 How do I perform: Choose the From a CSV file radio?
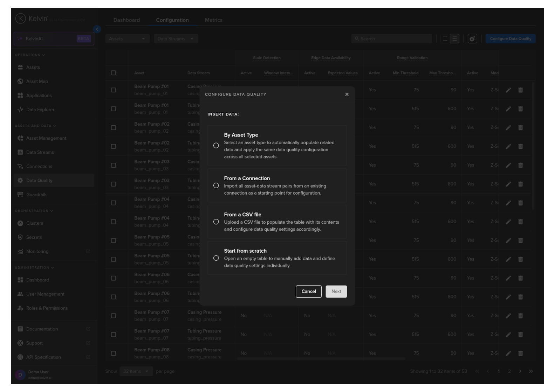pyautogui.click(x=216, y=222)
